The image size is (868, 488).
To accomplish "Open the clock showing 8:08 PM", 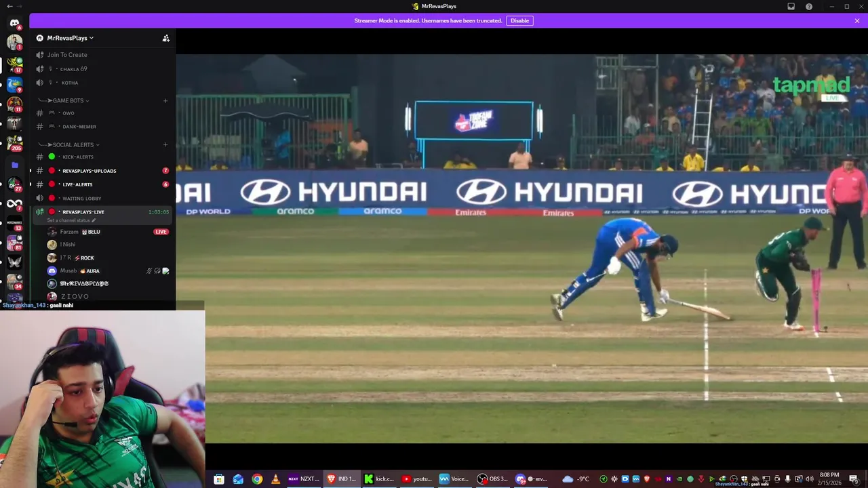I will 829,479.
